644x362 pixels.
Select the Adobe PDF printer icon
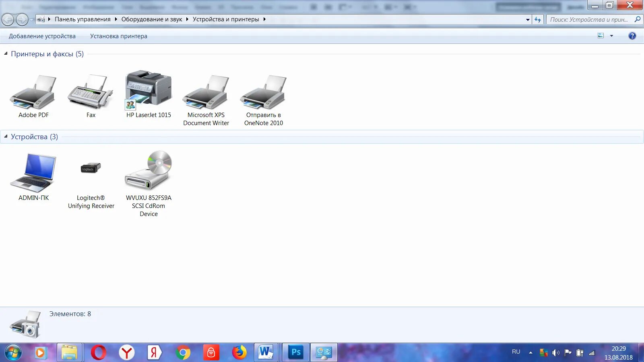tap(33, 92)
